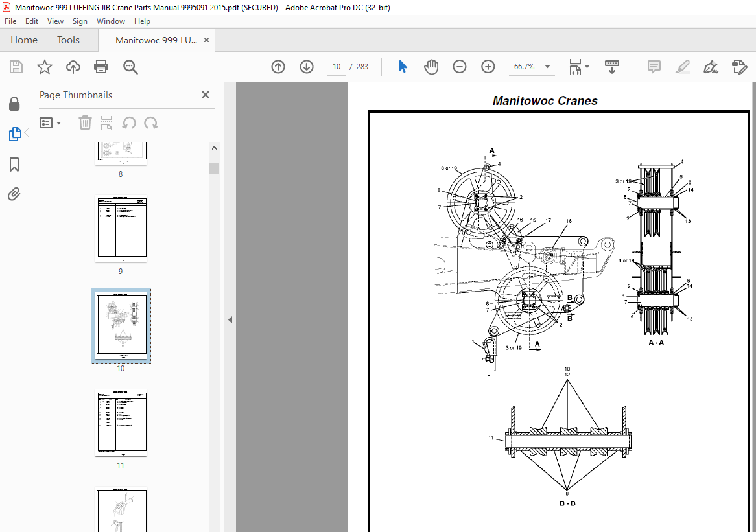756x532 pixels.
Task: Click the 'Page Thumbnails' panel title
Action: (76, 95)
